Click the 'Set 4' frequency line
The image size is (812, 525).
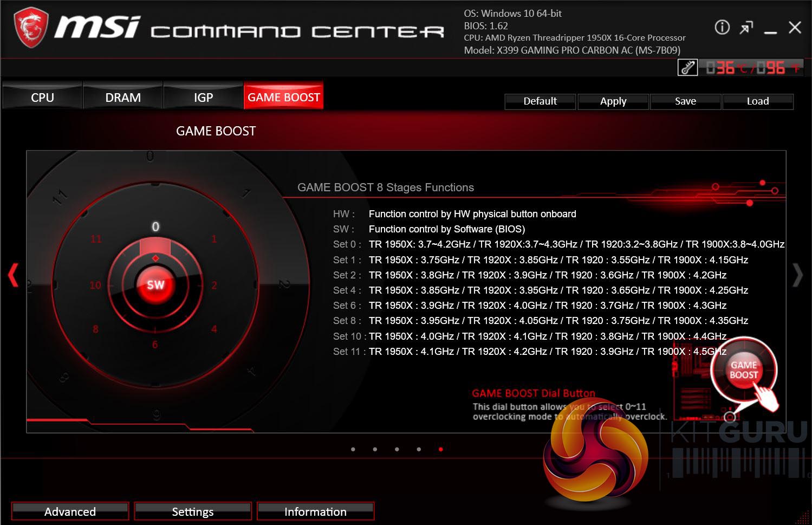coord(541,290)
